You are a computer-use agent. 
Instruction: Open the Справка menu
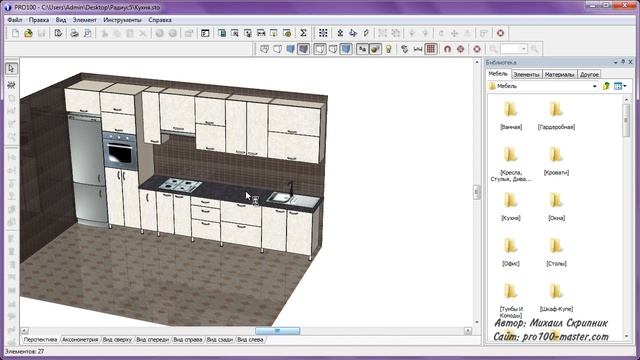tap(160, 20)
